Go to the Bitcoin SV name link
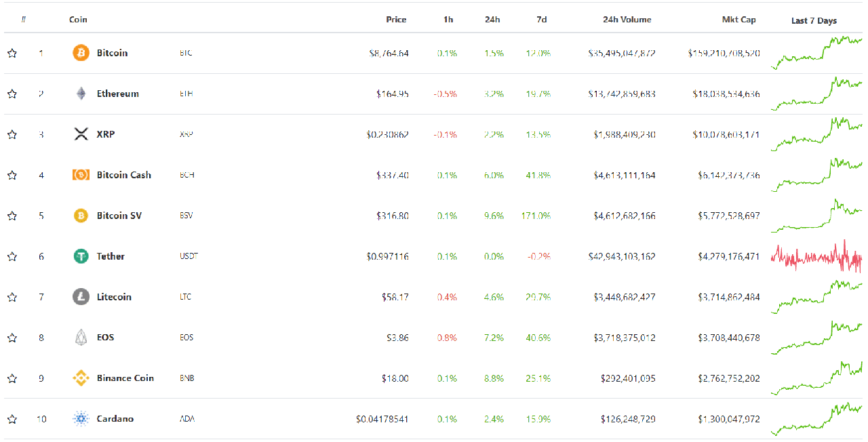This screenshot has height=442, width=868. 119,216
